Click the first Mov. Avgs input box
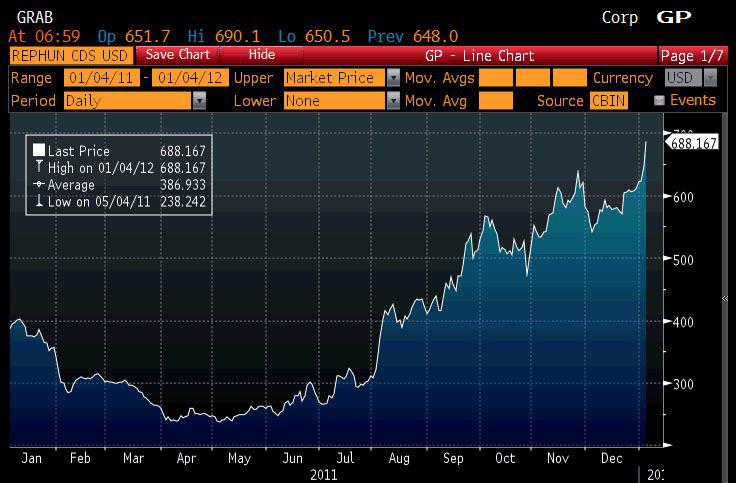 495,78
